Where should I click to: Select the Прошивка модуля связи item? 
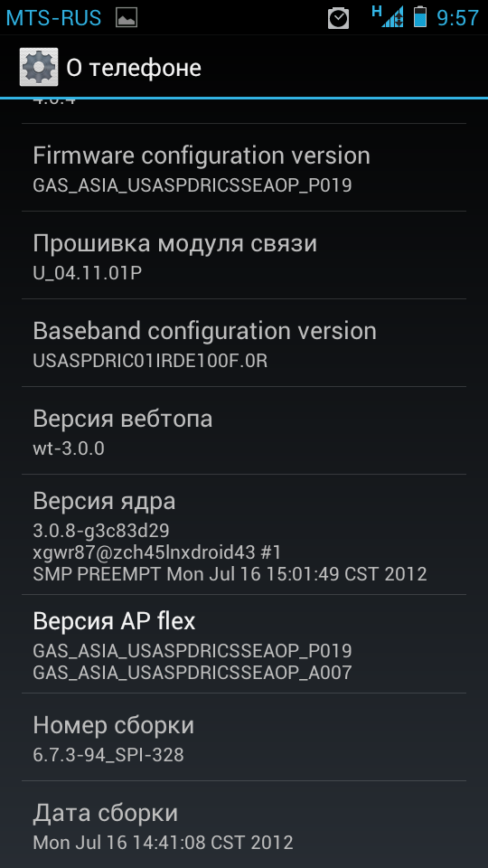click(x=244, y=255)
